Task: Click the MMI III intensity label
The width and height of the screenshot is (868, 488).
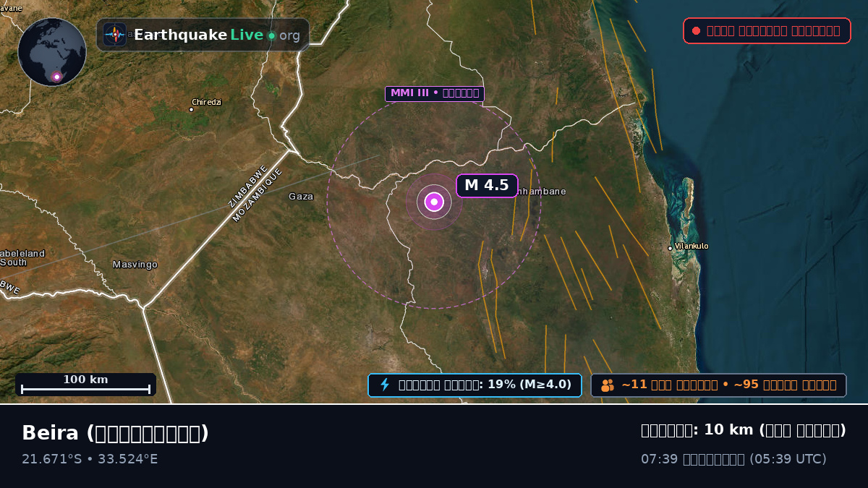Action: [x=434, y=93]
